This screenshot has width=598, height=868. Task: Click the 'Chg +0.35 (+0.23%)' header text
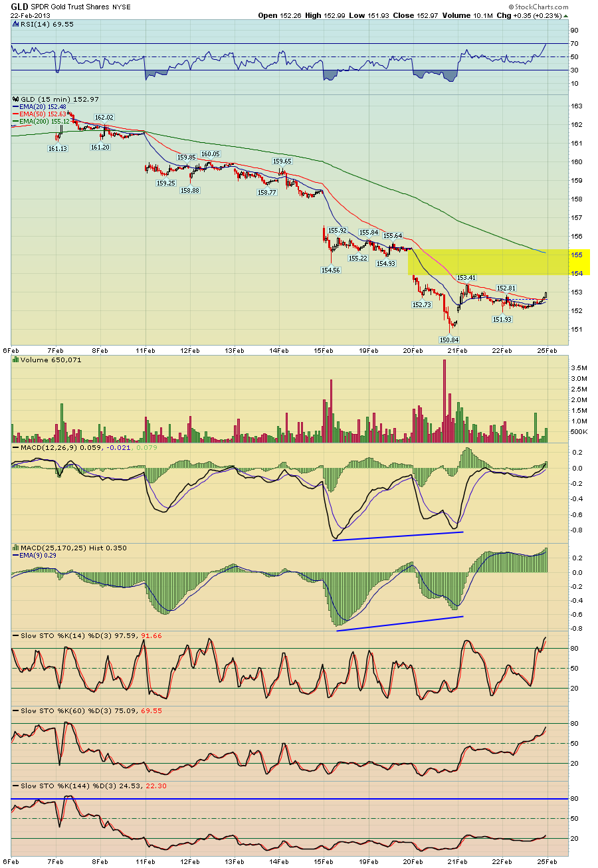[528, 15]
